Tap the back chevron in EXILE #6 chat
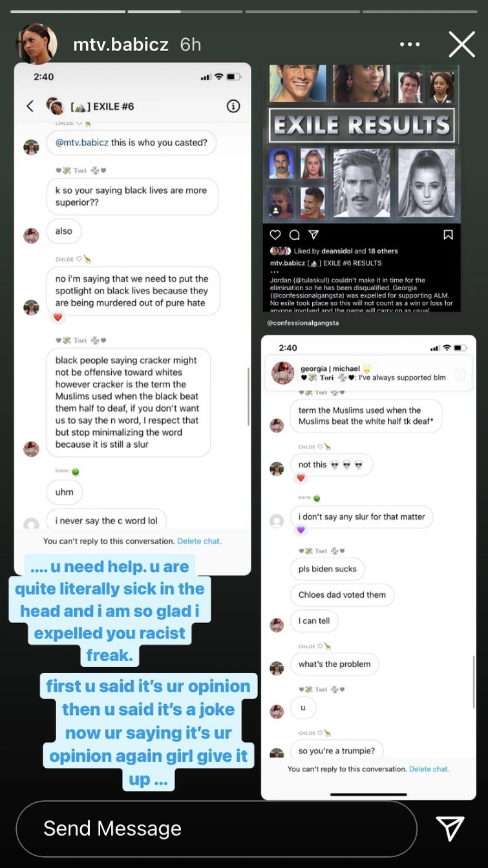Image resolution: width=488 pixels, height=868 pixels. tap(30, 106)
